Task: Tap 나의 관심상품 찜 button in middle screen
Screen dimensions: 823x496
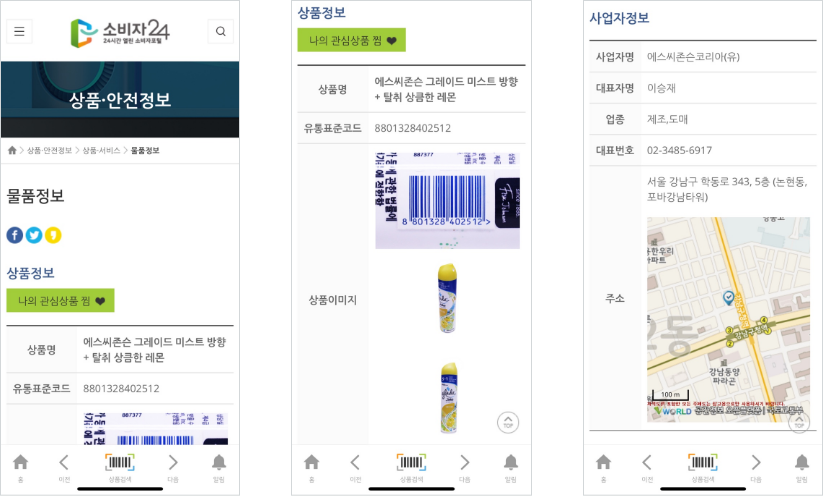Action: [352, 40]
